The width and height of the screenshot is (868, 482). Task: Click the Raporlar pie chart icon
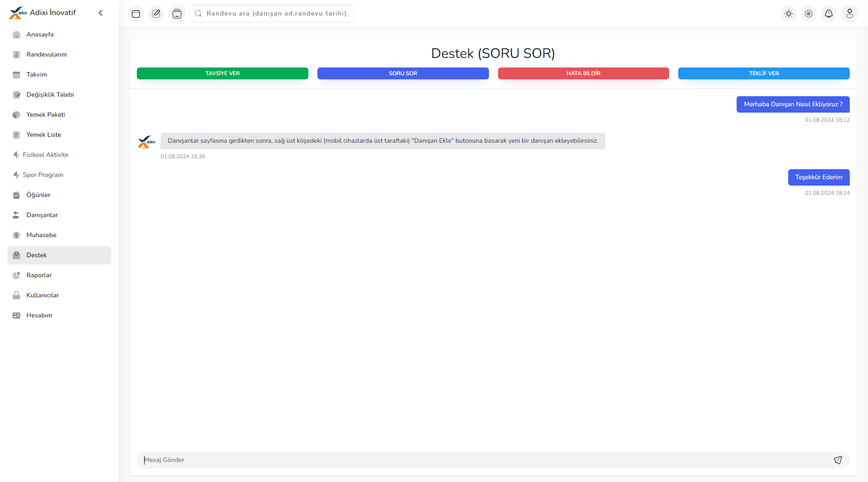(x=16, y=275)
